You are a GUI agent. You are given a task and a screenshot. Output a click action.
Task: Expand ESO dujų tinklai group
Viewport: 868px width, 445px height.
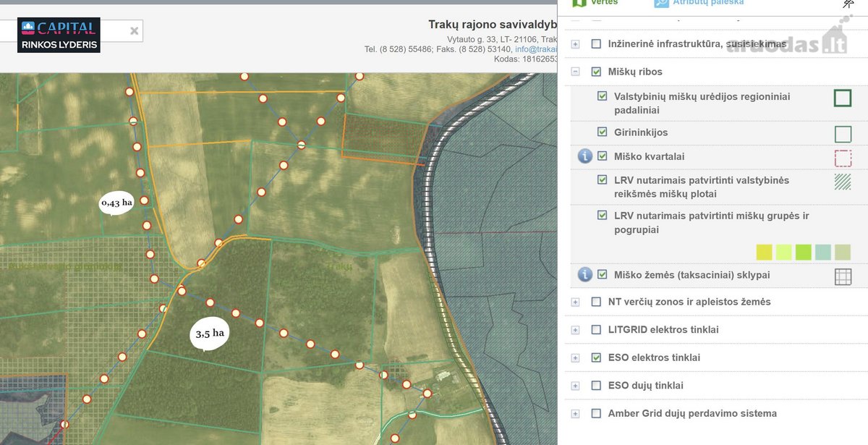[x=576, y=386]
